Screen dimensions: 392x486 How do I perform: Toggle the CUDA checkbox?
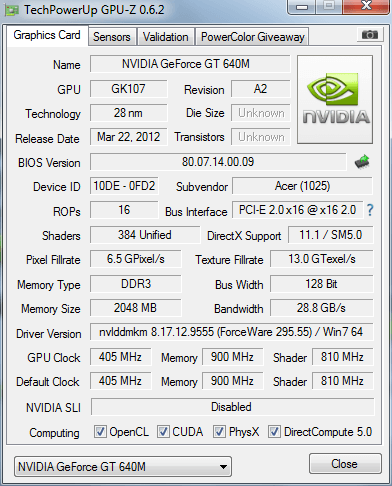click(163, 432)
